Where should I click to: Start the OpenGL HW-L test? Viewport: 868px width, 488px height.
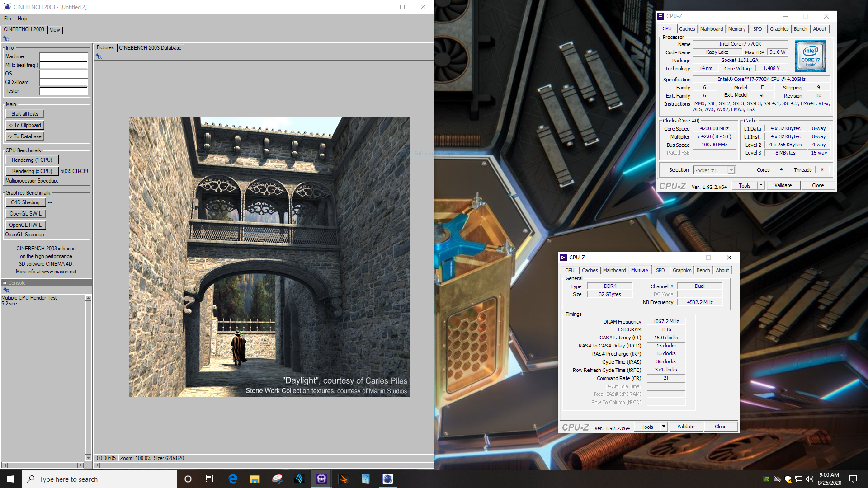click(26, 225)
